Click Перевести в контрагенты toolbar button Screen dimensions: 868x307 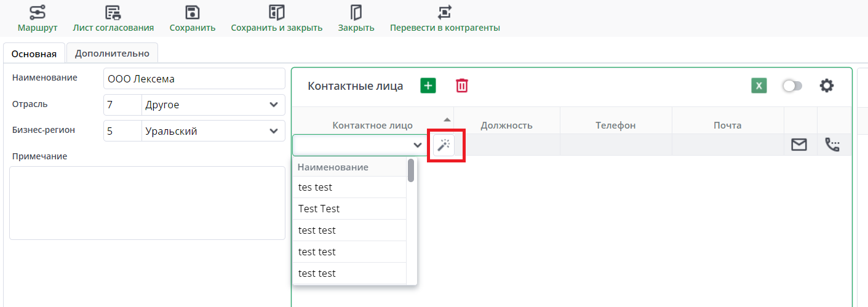445,12
